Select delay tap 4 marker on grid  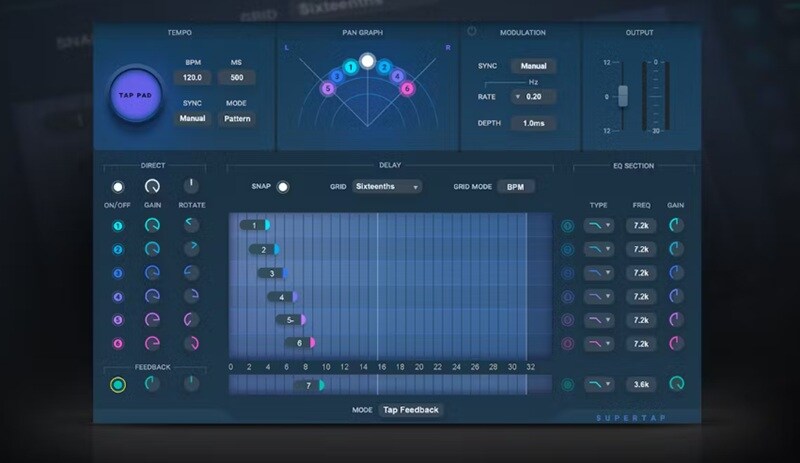(282, 297)
